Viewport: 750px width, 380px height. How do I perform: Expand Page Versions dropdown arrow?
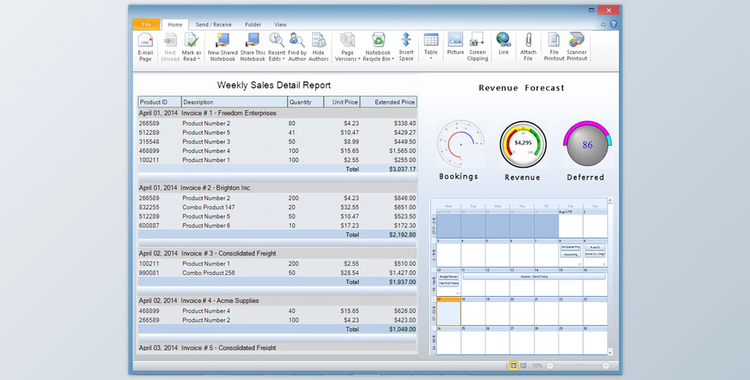359,59
